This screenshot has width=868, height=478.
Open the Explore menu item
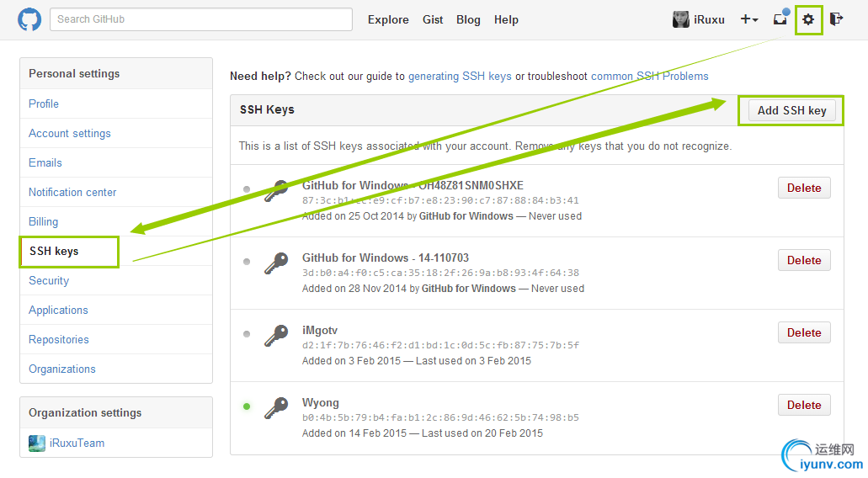[x=388, y=20]
